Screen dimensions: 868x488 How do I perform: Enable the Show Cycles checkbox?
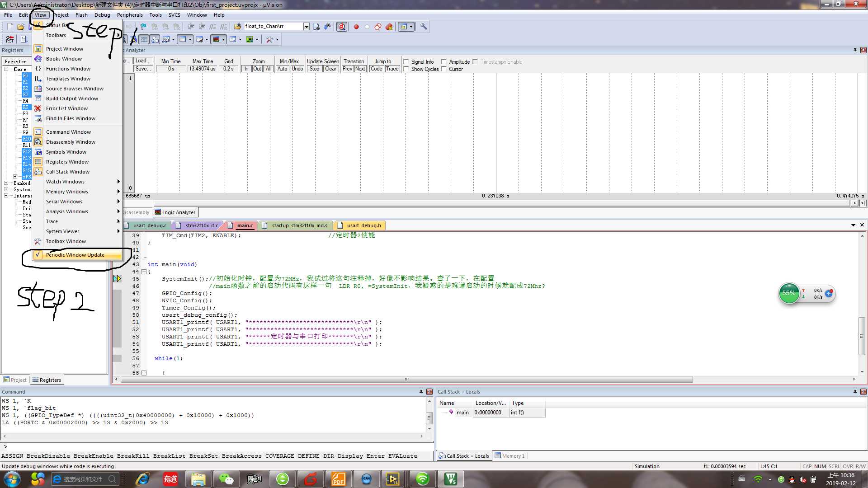coord(406,69)
